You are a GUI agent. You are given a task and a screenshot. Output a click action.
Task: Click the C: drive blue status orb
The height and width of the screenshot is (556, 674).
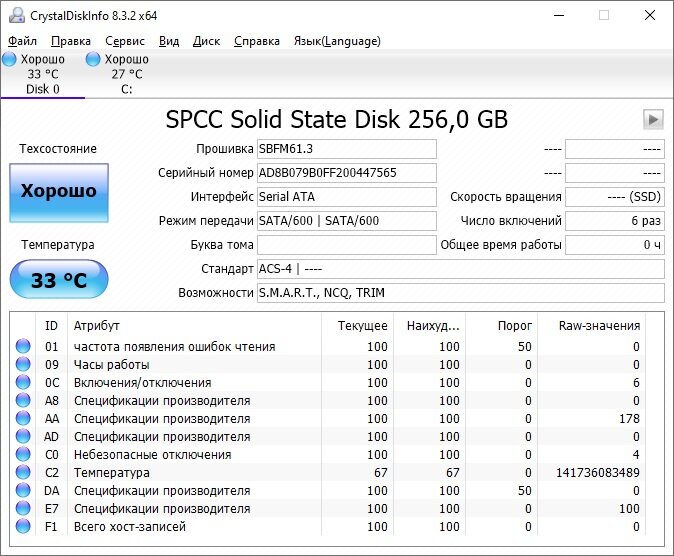93,59
